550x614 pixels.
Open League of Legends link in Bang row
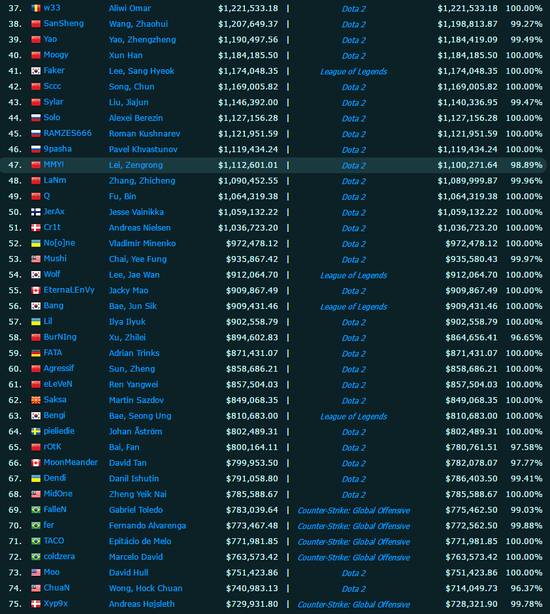point(353,306)
